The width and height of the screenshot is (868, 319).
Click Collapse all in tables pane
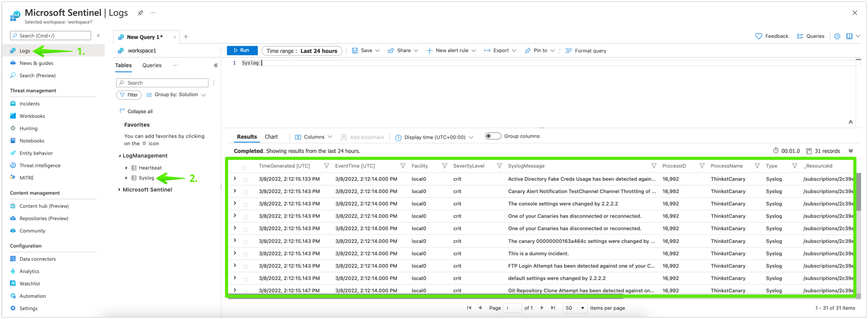click(136, 112)
